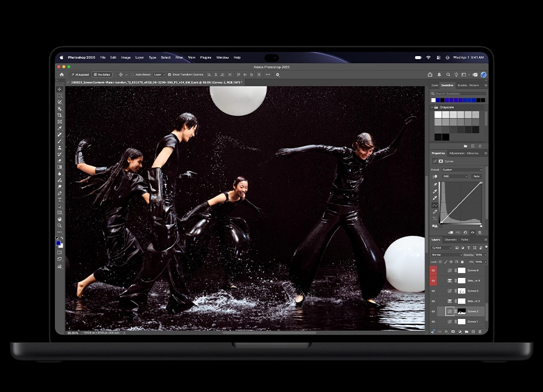Open the Search magnifier at top right
The image size is (543, 392).
pos(448,74)
